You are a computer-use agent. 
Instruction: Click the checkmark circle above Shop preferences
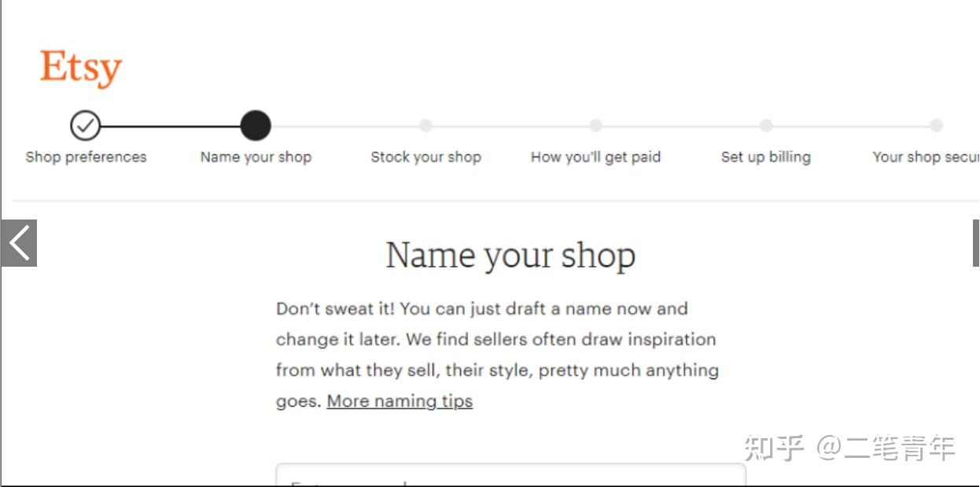85,125
